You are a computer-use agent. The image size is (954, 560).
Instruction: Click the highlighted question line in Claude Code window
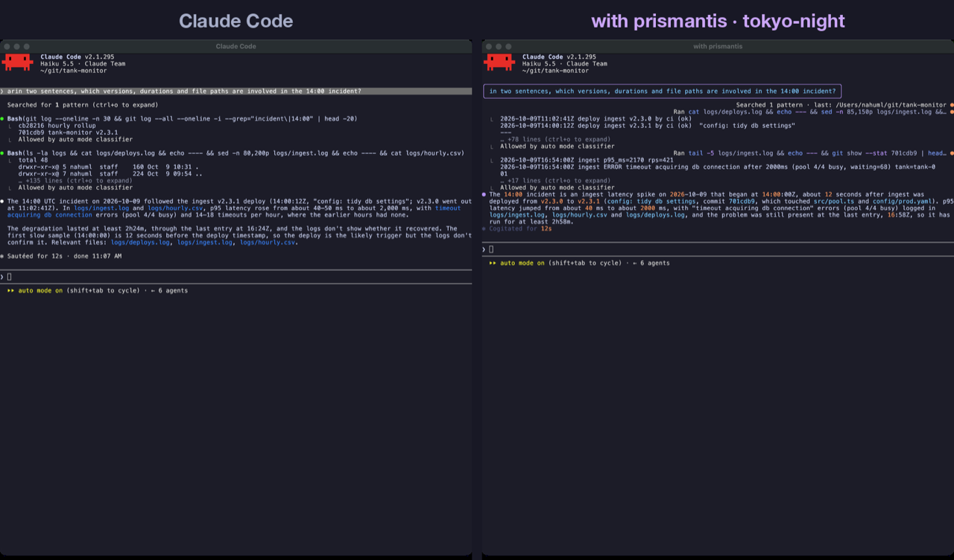pos(236,92)
